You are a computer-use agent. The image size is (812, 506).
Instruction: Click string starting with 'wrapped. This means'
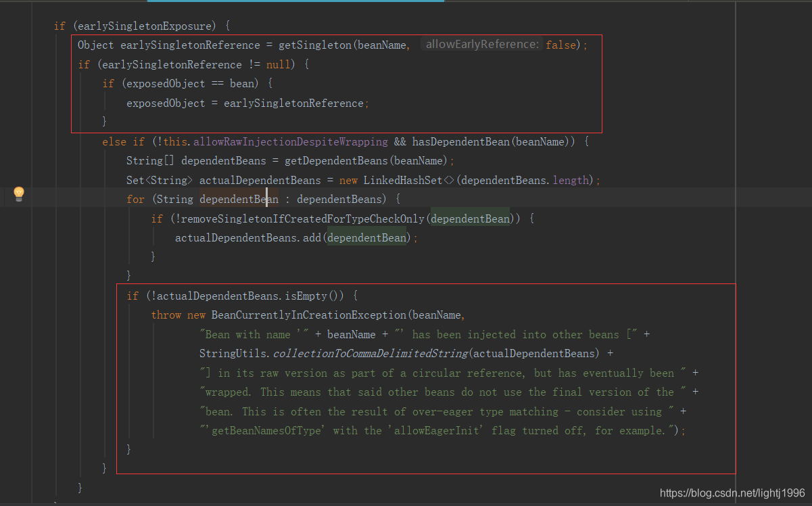tap(442, 392)
